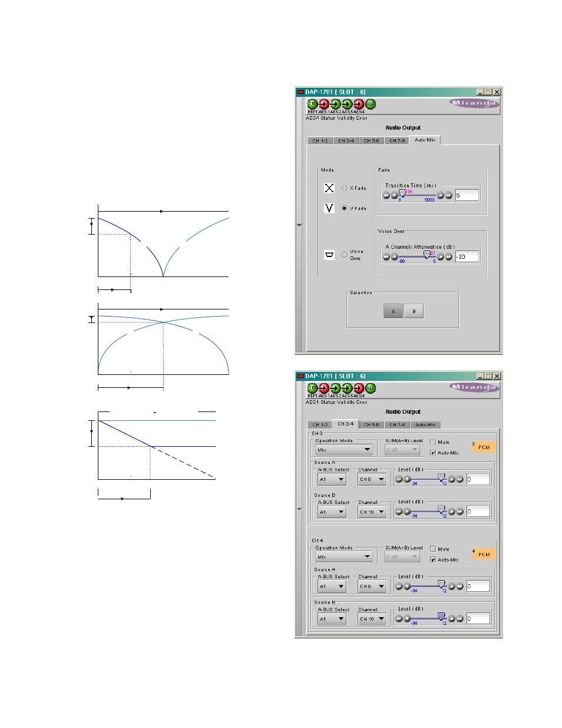Screen dimensions: 562x728
Task: Switch to CH 1-2 tab in top window
Action: click(x=320, y=141)
